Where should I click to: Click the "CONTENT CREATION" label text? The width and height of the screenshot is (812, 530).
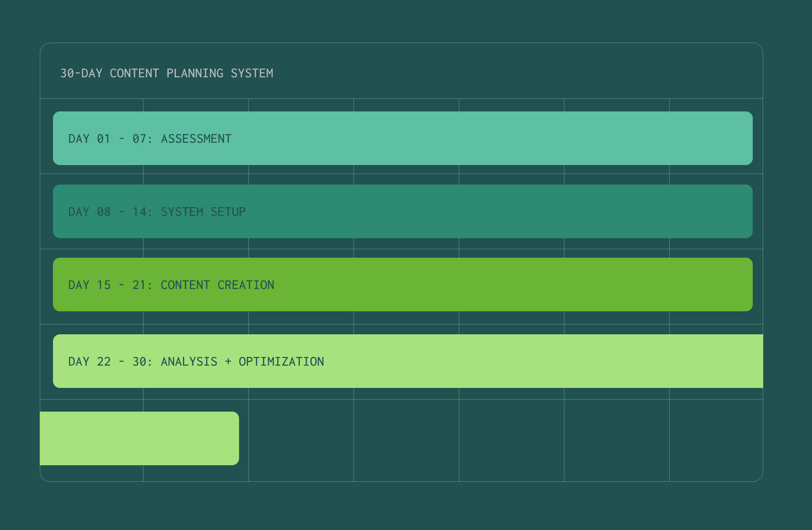[217, 285]
